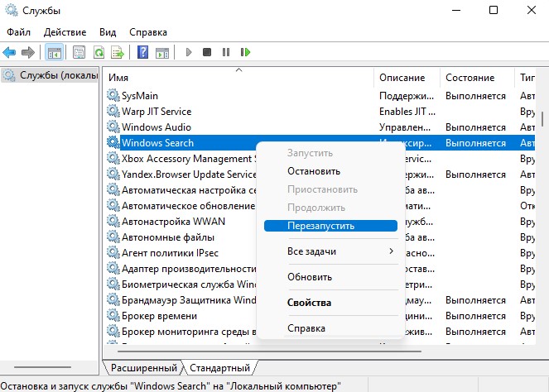Click the gear icon next to Windows Search
549x392 pixels.
tap(113, 142)
